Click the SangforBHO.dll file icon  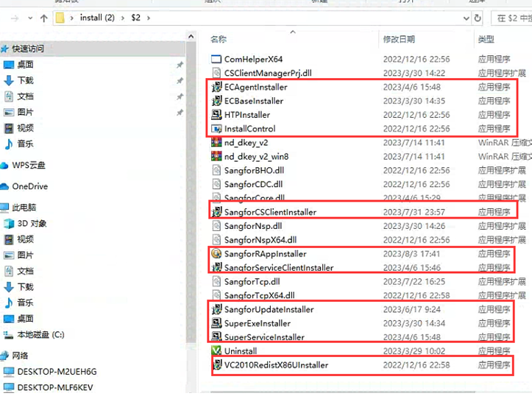pos(216,170)
